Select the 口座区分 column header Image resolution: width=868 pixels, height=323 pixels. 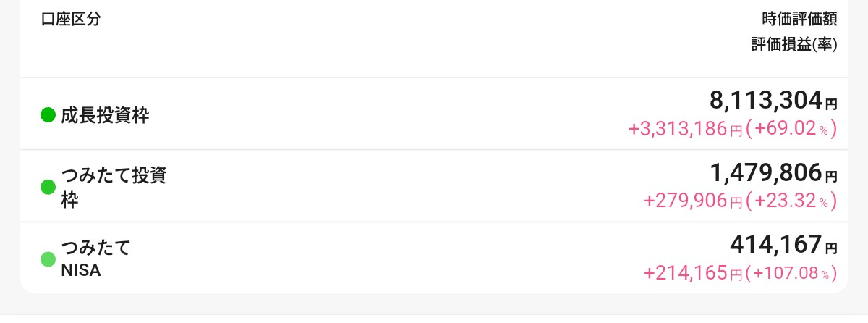coord(71,19)
